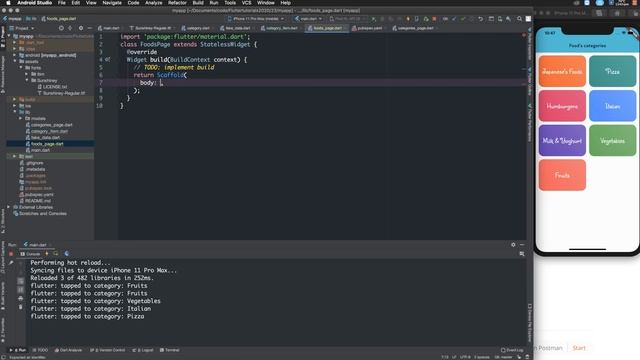This screenshot has height=360, width=640.
Task: Collapse the assets folder
Action: 15,61
